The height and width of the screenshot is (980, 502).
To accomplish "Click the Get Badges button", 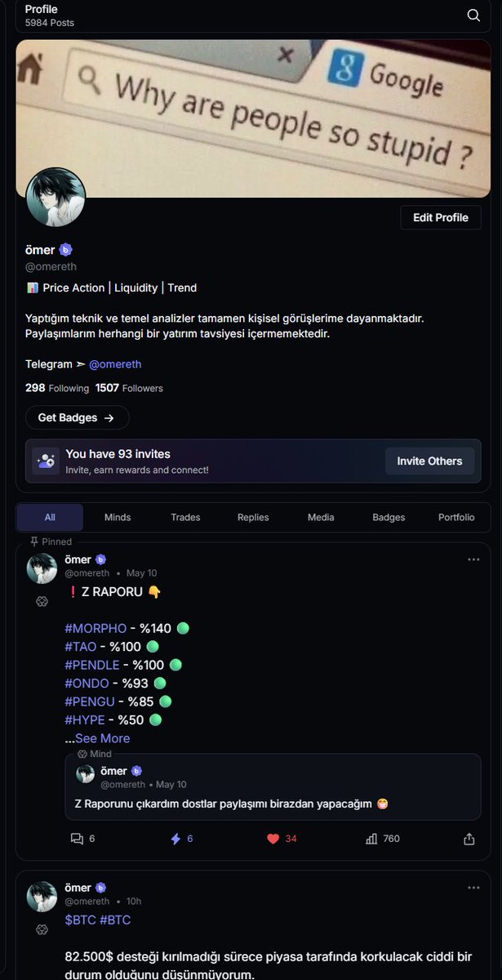I will (x=77, y=417).
